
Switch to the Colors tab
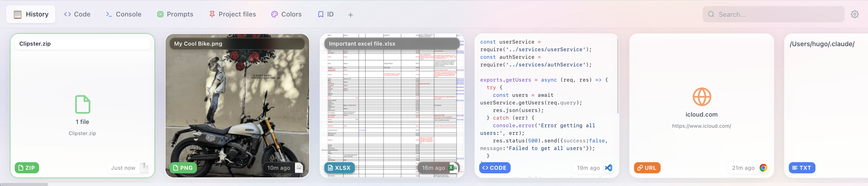pos(286,14)
